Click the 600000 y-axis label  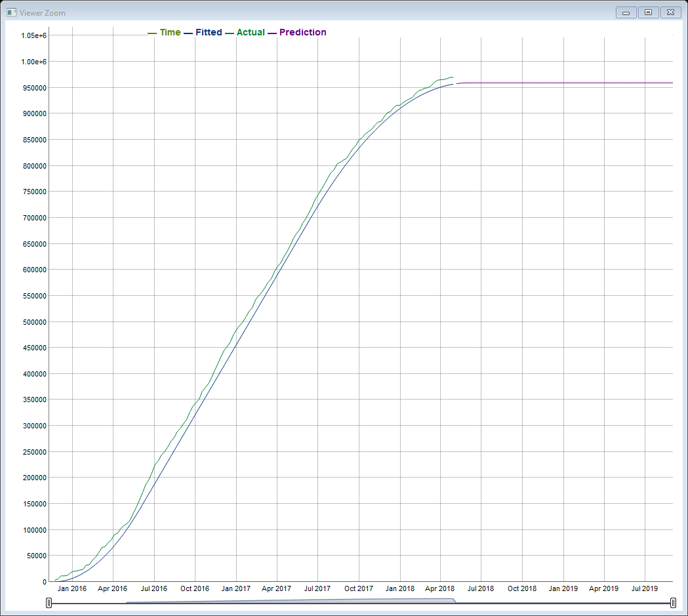35,270
